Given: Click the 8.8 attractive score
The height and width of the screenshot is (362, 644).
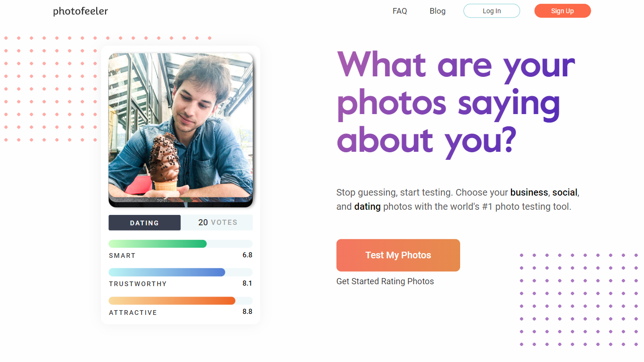Looking at the screenshot, I should pos(247,312).
